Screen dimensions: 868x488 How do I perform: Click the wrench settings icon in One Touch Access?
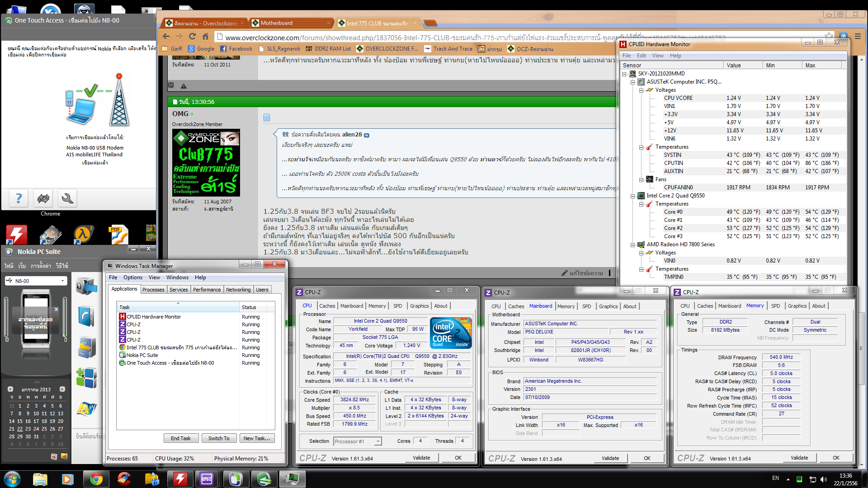(67, 198)
